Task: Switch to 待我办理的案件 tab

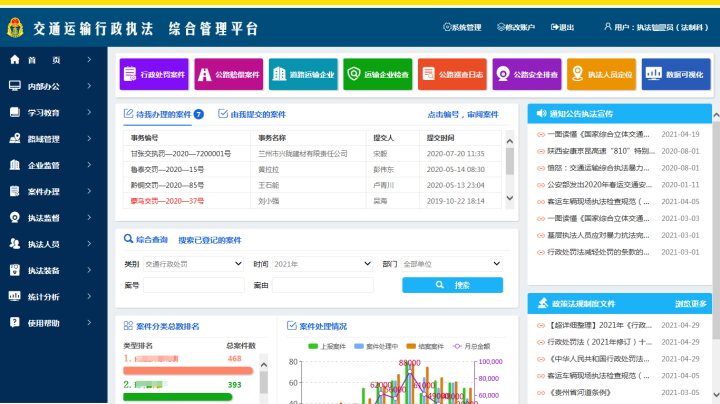Action: [x=163, y=114]
